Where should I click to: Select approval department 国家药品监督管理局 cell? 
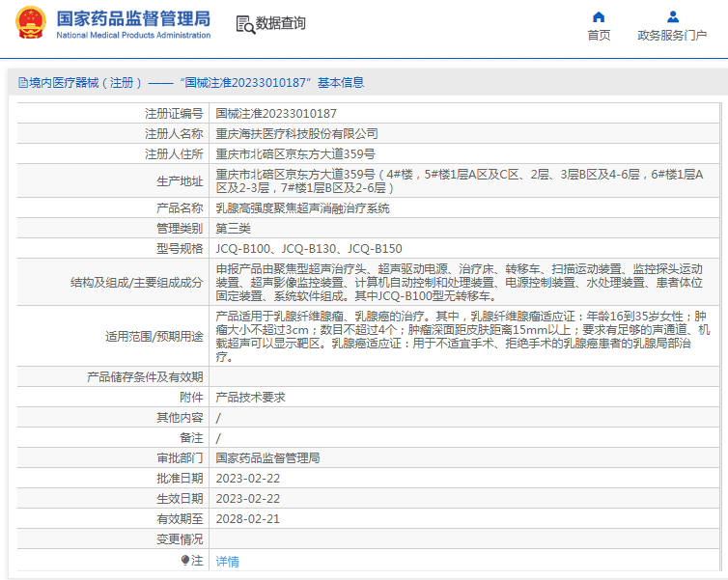pos(267,458)
